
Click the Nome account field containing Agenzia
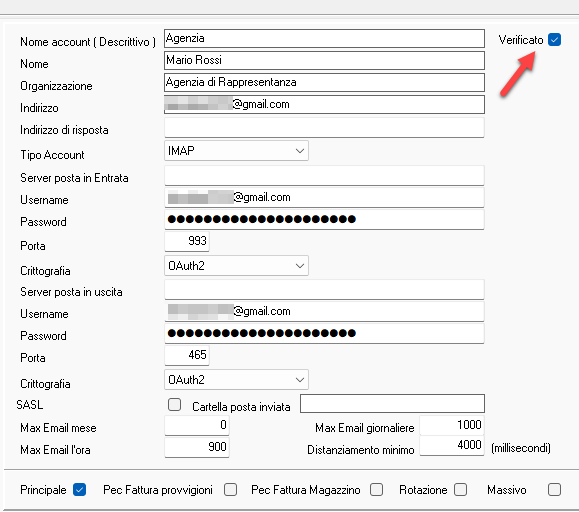pos(324,38)
